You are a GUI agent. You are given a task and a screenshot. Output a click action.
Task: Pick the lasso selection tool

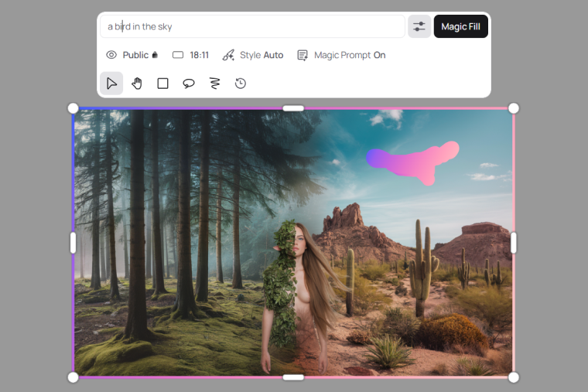click(189, 84)
